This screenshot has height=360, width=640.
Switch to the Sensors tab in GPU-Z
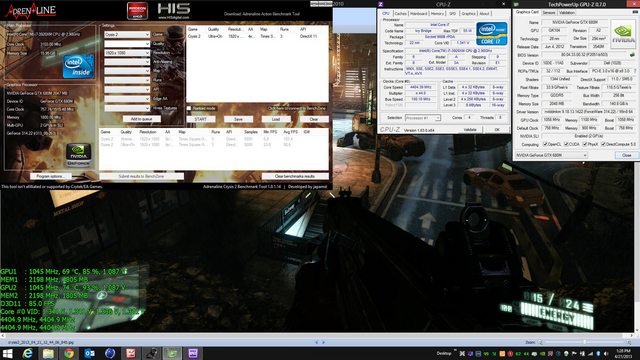(x=549, y=13)
